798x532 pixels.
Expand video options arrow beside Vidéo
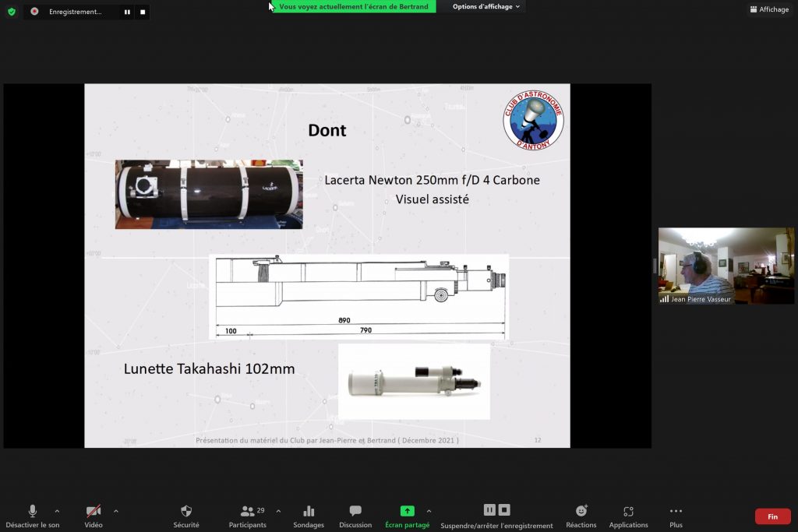tap(116, 511)
